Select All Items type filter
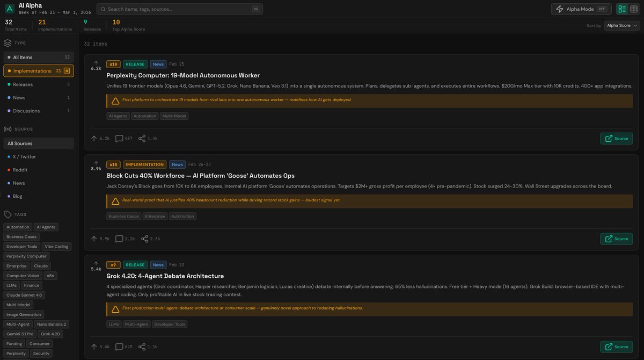The width and height of the screenshot is (644, 360). (x=39, y=57)
